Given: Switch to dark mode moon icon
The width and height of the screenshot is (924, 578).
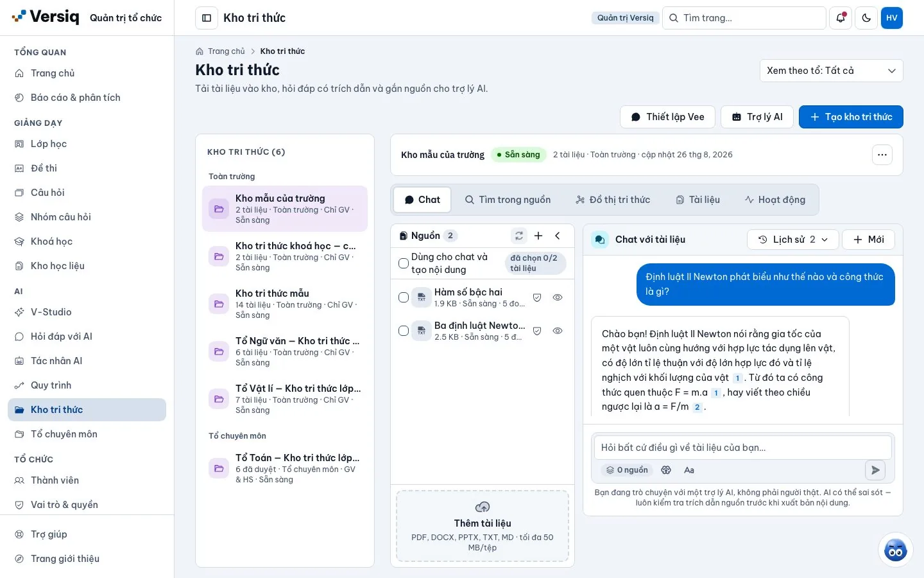Looking at the screenshot, I should pos(866,18).
